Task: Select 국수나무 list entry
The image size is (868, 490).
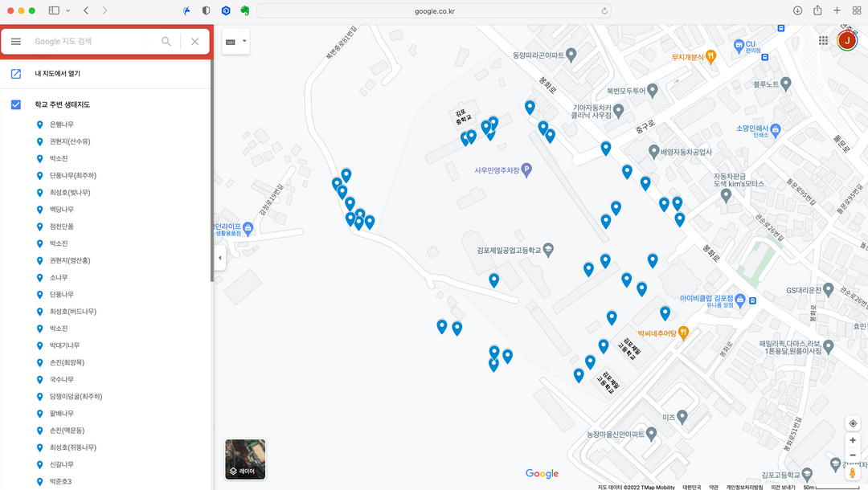Action: pyautogui.click(x=61, y=380)
